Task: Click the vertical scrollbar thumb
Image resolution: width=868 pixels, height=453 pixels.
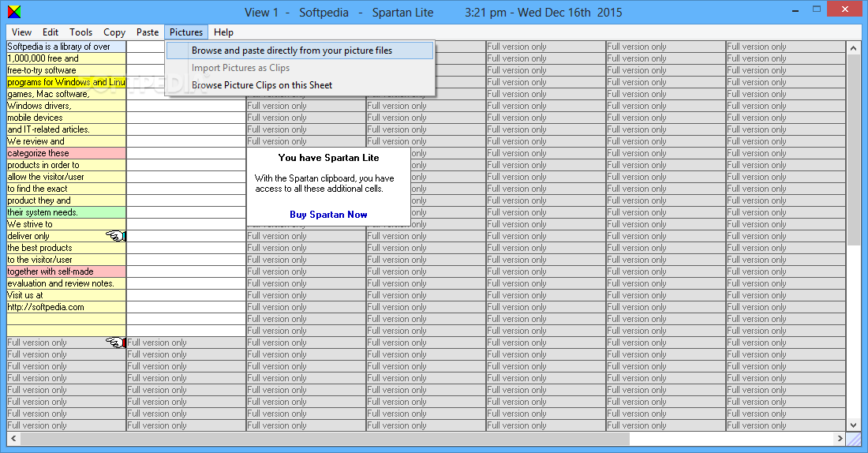Action: (853, 149)
